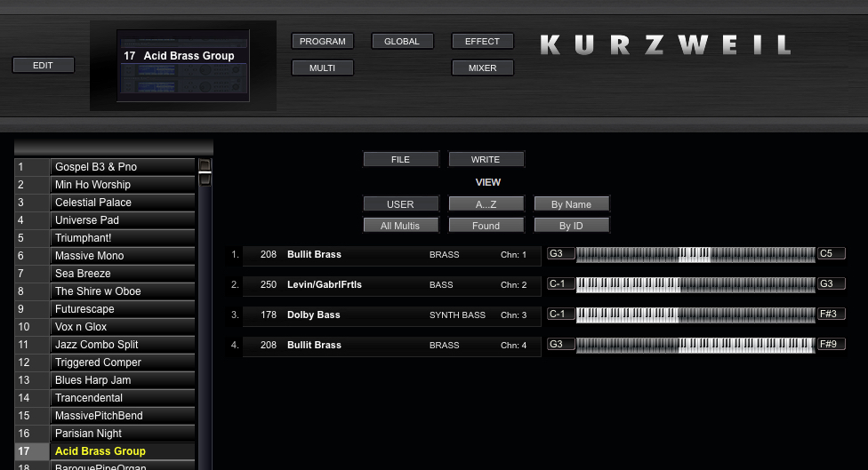Click the display showing 17 Acid Brass Group
Image resolution: width=868 pixels, height=470 pixels.
coord(183,66)
